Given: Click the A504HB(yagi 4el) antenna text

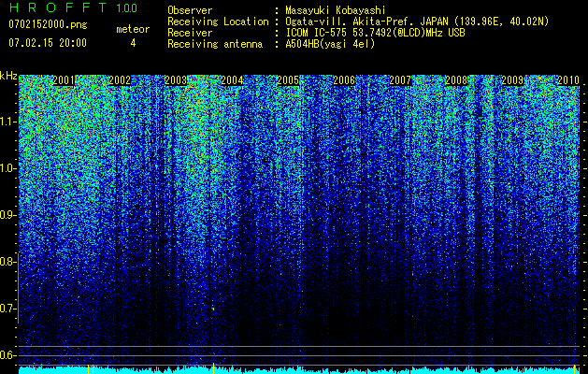Looking at the screenshot, I should tap(330, 44).
